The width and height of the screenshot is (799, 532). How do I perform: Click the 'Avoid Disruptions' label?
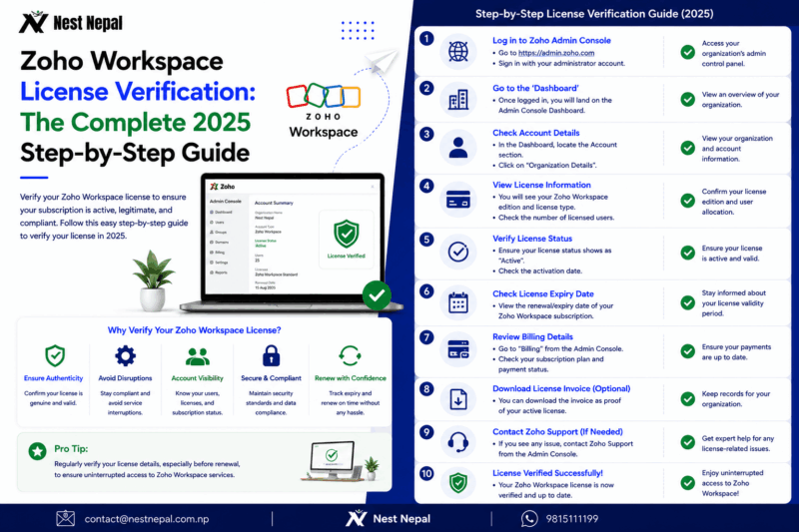coord(126,378)
